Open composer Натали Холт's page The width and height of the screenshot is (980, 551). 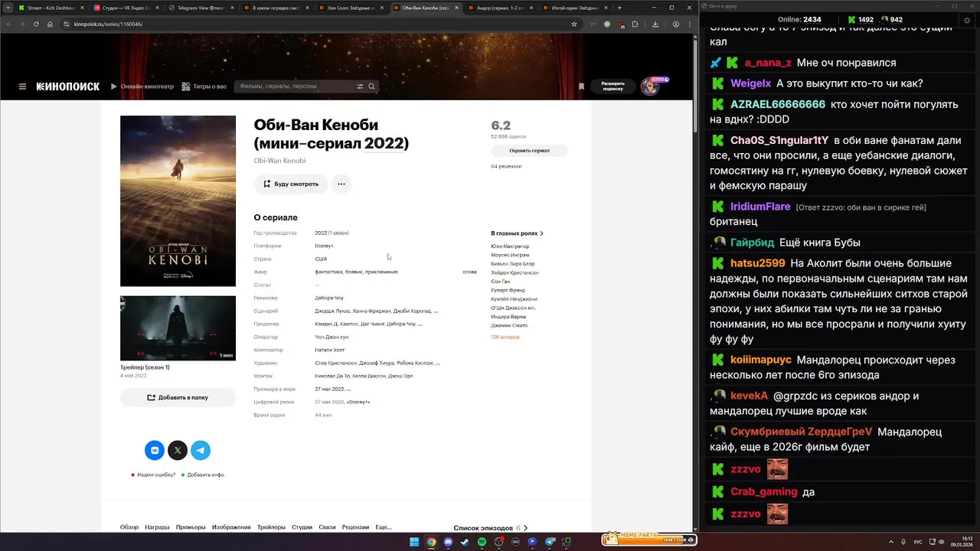tap(330, 350)
